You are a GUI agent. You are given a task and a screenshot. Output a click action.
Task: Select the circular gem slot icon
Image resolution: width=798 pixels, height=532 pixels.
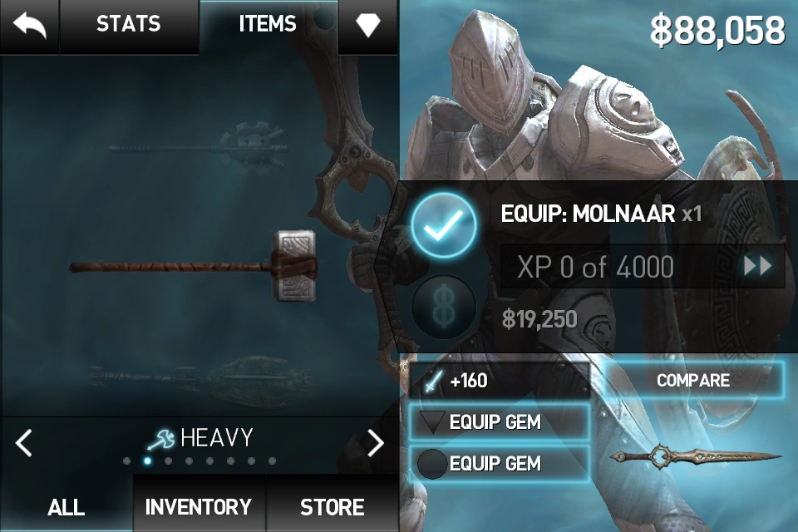click(431, 464)
